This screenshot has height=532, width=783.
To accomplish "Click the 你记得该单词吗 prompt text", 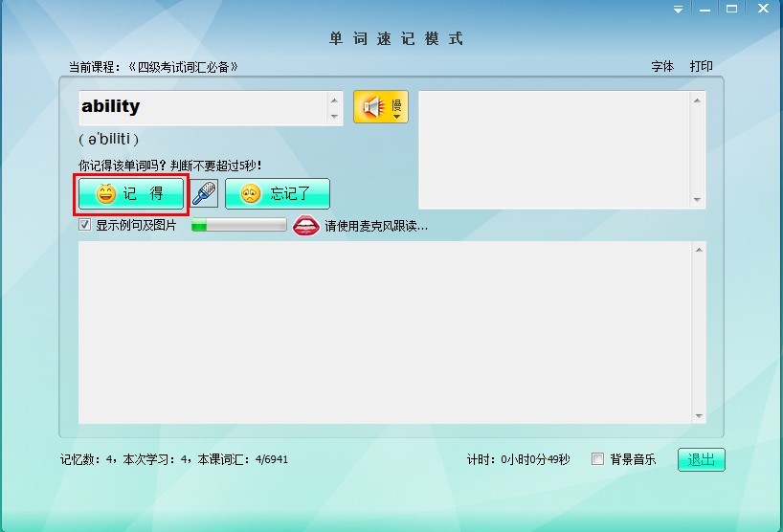I will [x=170, y=166].
